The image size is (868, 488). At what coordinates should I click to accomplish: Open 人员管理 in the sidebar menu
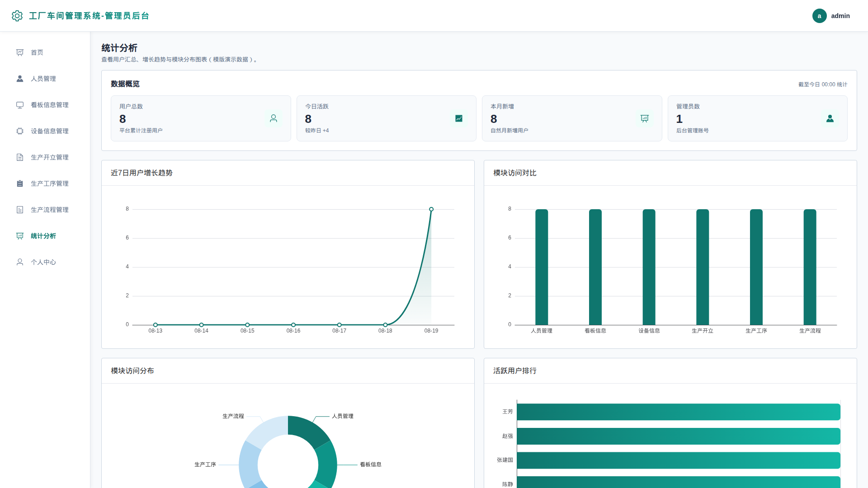[x=45, y=79]
